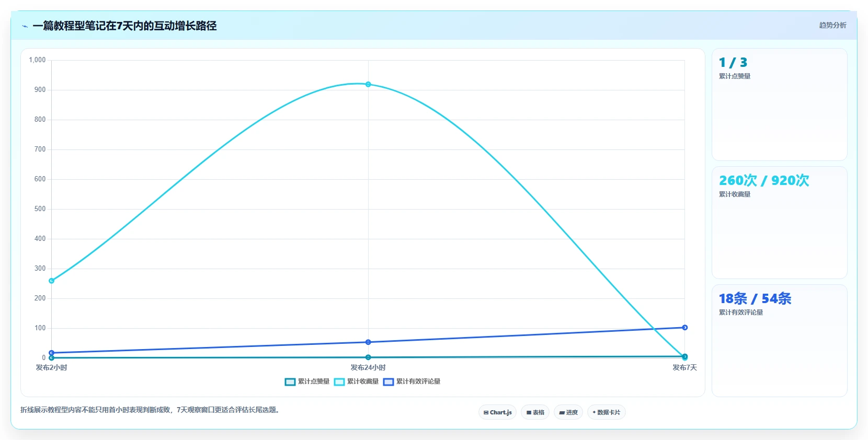Open the 累计收藏量 card showing 260次 / 920次
Image resolution: width=868 pixels, height=440 pixels.
(x=780, y=223)
